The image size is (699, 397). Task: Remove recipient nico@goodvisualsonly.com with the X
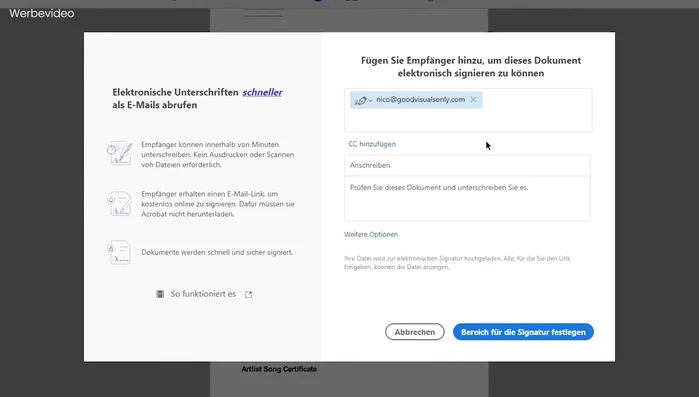pos(473,100)
